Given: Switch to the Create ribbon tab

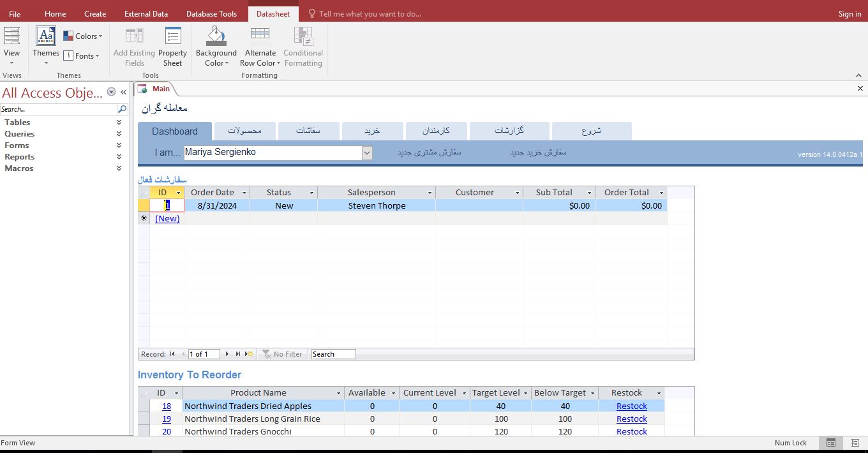Looking at the screenshot, I should pos(95,13).
